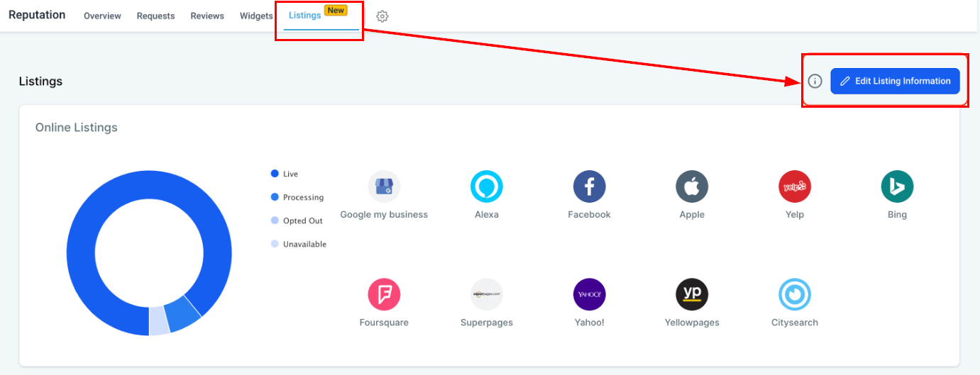Click the Foursquare listing icon
Screen dimensions: 980x375
point(384,294)
